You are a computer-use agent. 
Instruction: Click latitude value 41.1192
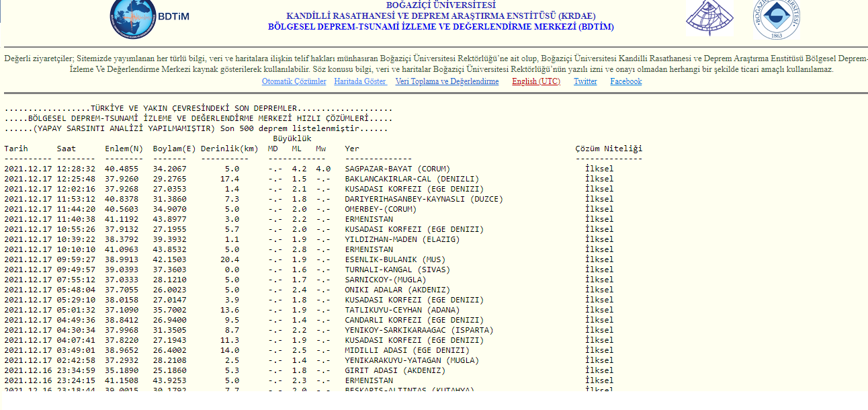pos(122,219)
